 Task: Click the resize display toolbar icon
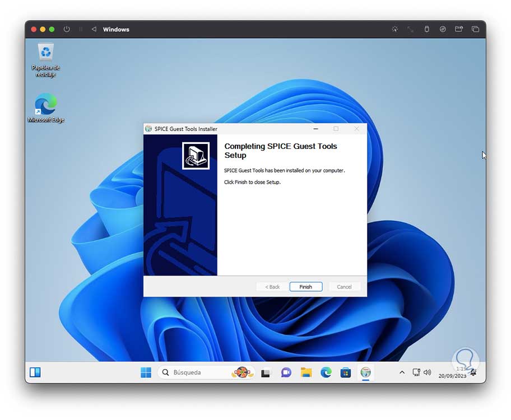point(410,29)
